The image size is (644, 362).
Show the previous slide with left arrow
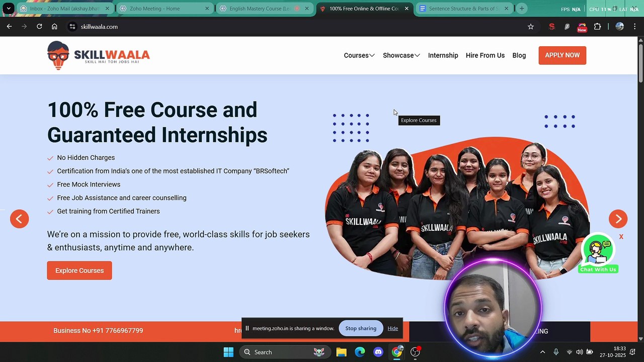[19, 219]
